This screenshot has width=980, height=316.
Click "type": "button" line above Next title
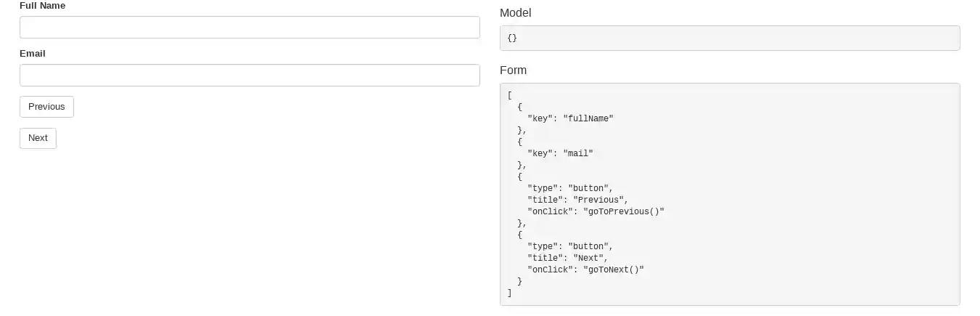pyautogui.click(x=570, y=246)
